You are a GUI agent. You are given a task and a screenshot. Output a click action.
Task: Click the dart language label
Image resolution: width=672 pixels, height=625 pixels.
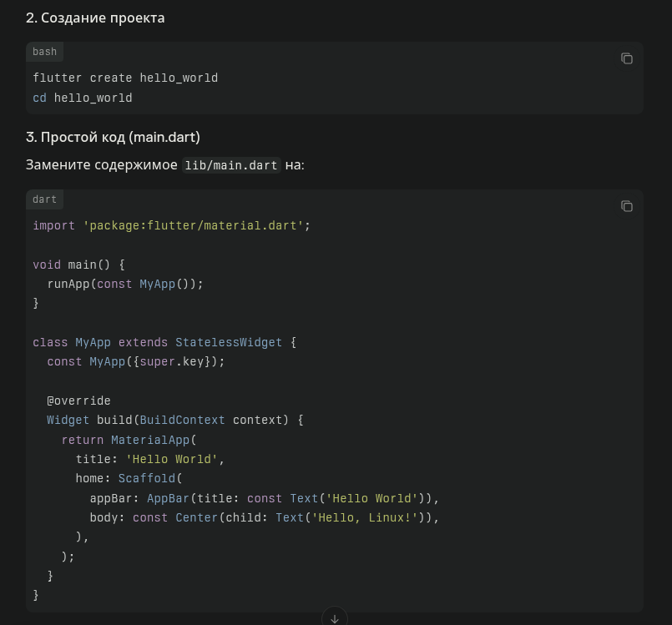[45, 199]
